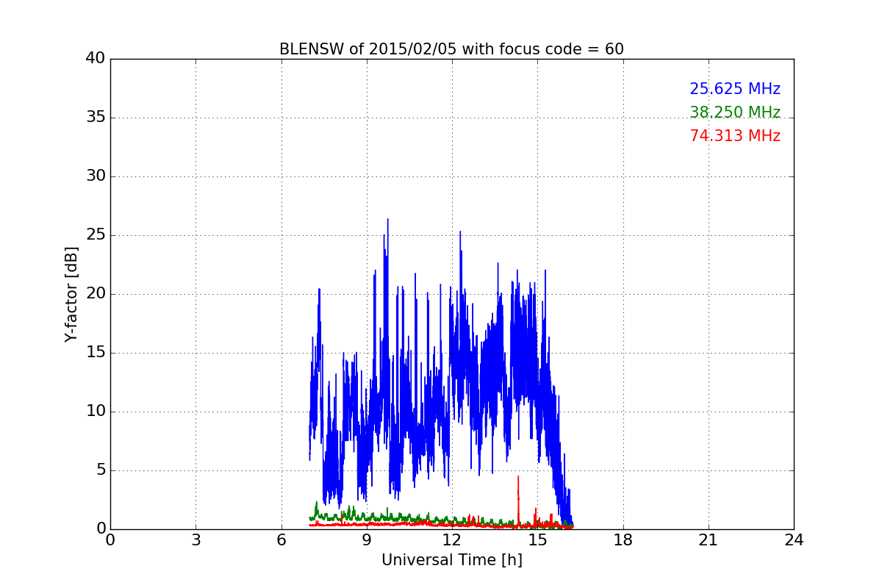882x588 pixels.
Task: Select the 38.250 MHz legend label
Action: (x=735, y=112)
